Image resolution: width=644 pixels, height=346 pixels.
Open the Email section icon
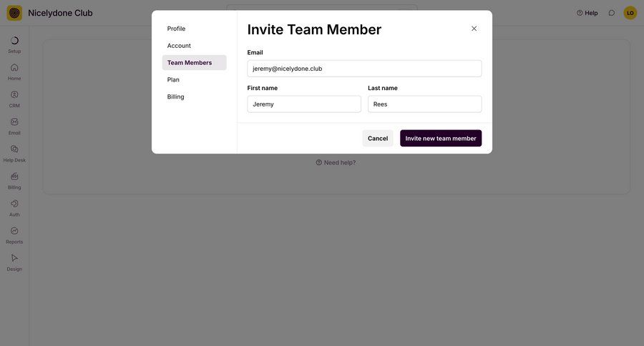click(14, 122)
